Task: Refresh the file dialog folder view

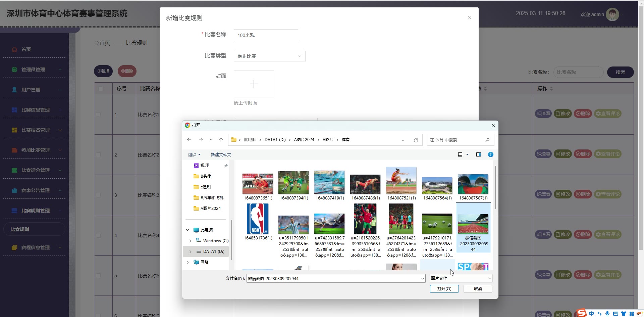Action: (416, 140)
